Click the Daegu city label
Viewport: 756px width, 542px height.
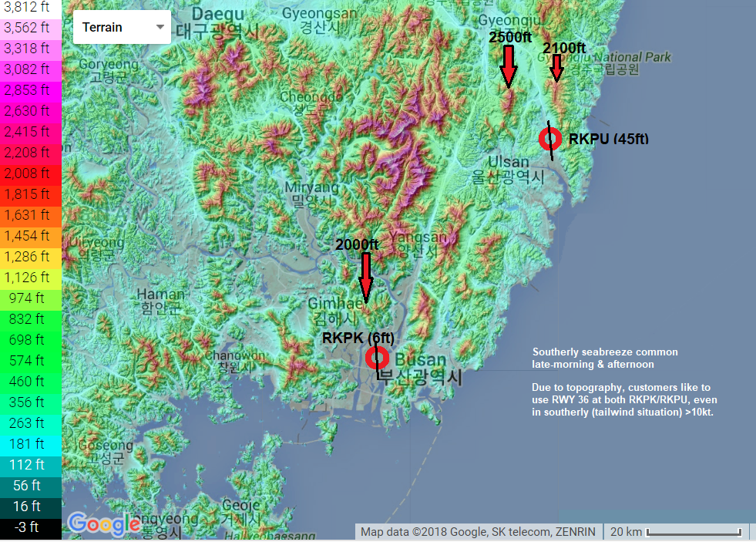(219, 15)
